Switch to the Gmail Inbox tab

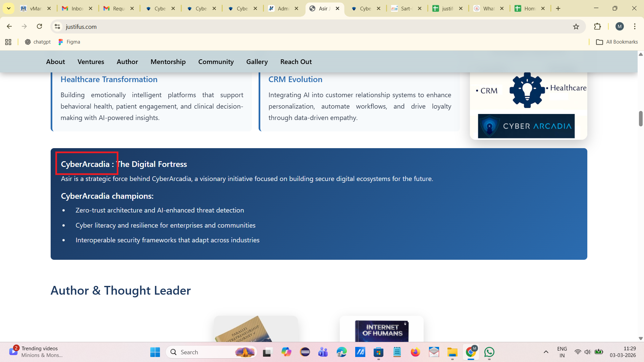pyautogui.click(x=77, y=8)
